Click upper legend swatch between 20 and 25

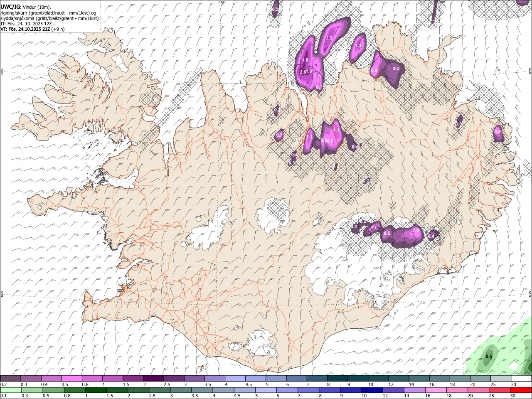pos(480,378)
